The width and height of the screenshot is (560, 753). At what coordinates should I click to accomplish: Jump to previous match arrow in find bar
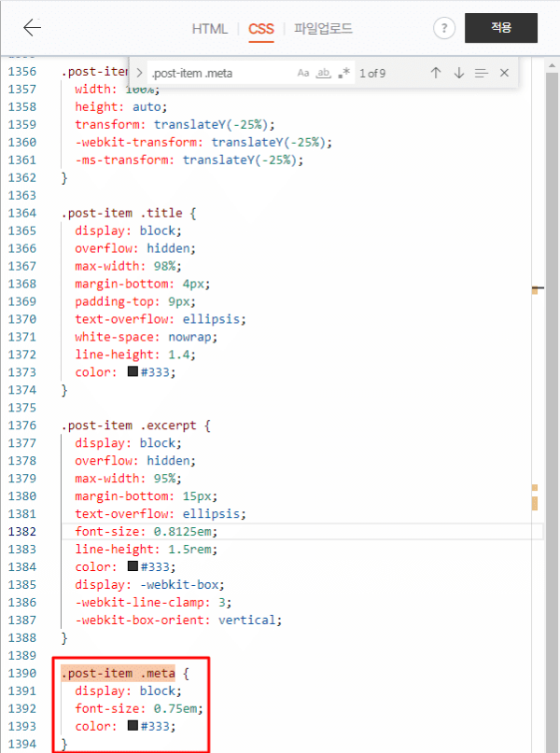436,73
